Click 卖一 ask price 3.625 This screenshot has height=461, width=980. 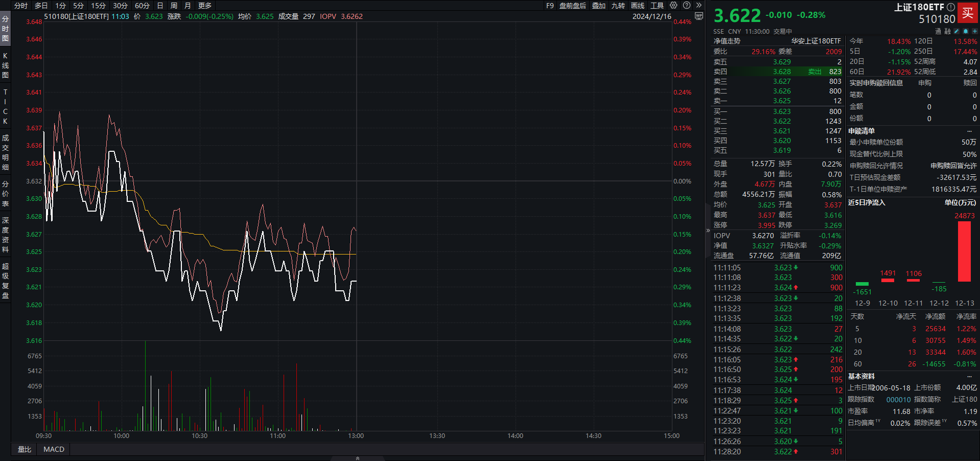coord(782,101)
